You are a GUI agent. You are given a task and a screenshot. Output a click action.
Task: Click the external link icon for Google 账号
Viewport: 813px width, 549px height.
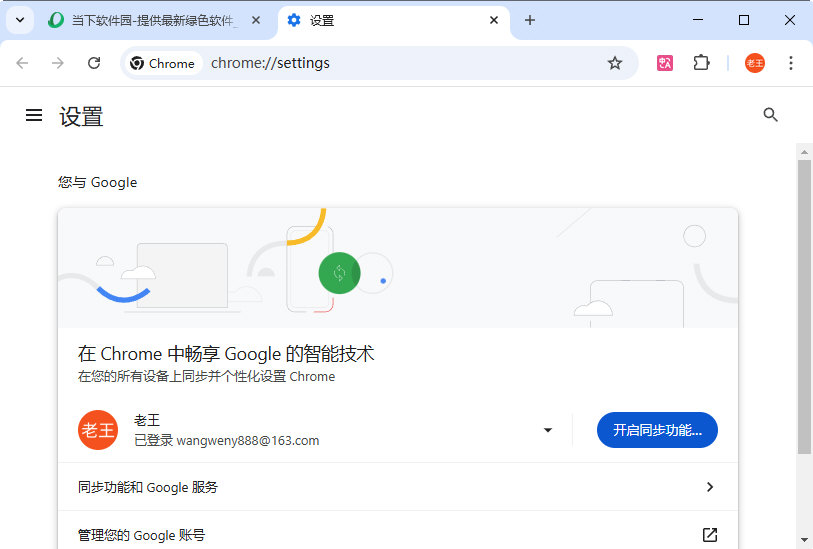(710, 534)
